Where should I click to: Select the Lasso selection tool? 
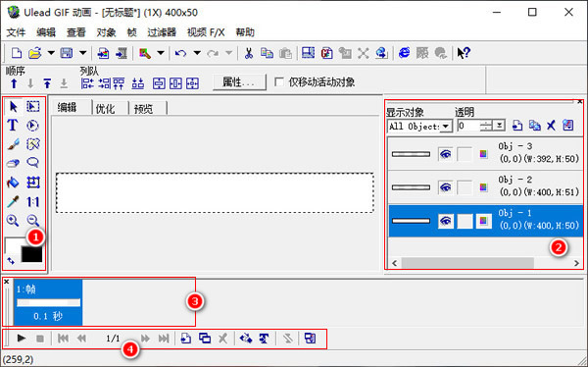33,163
